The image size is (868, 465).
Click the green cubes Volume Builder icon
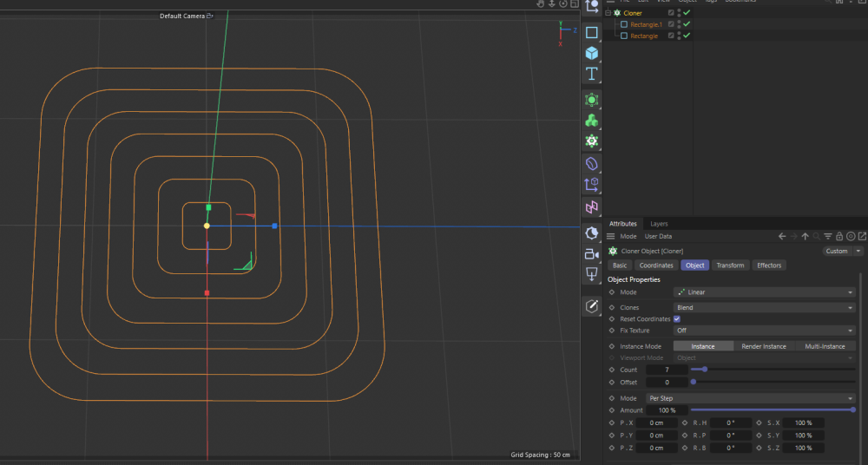(591, 120)
